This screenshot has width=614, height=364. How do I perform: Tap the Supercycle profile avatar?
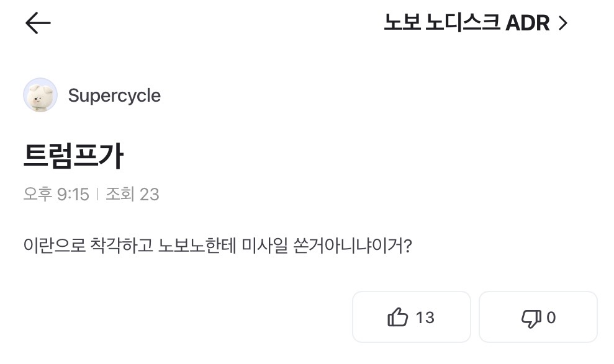point(40,95)
